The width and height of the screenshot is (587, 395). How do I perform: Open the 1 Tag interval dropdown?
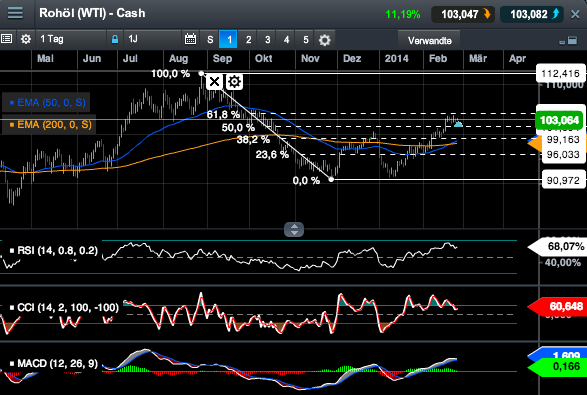coord(71,39)
